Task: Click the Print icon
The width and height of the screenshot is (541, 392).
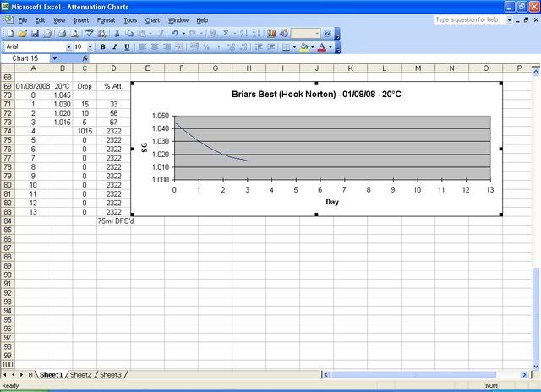Action: click(x=62, y=34)
